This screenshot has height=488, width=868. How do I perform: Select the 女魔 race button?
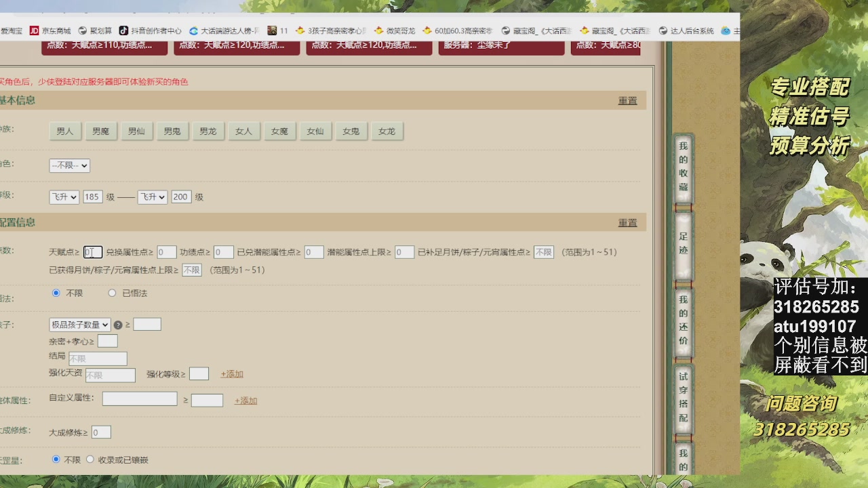(280, 131)
